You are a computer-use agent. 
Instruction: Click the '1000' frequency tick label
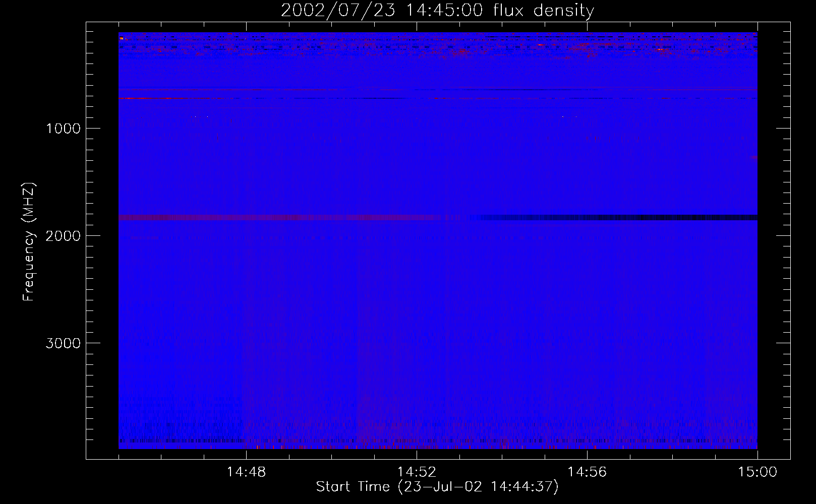pyautogui.click(x=63, y=129)
